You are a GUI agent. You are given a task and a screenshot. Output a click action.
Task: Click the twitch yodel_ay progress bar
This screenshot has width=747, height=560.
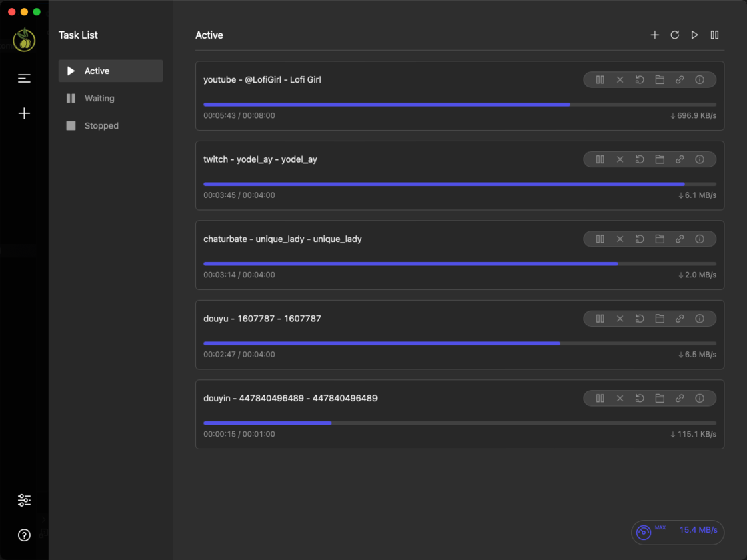point(460,184)
